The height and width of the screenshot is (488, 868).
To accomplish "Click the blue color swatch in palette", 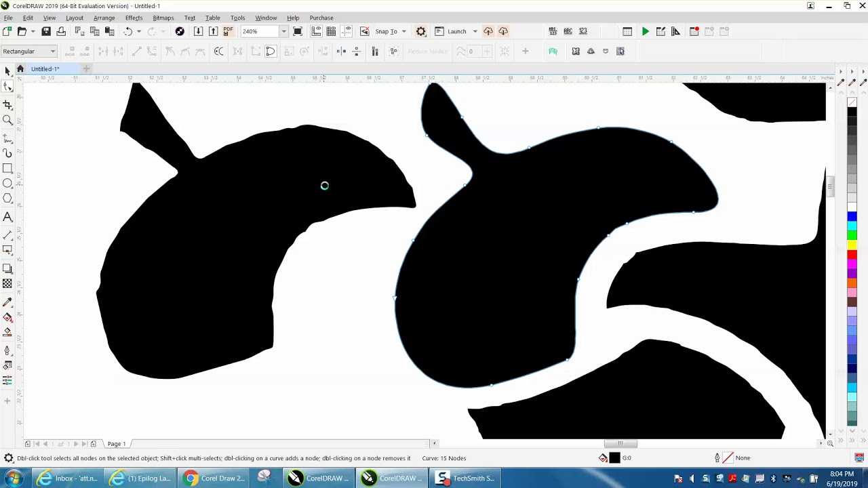I will pyautogui.click(x=852, y=216).
